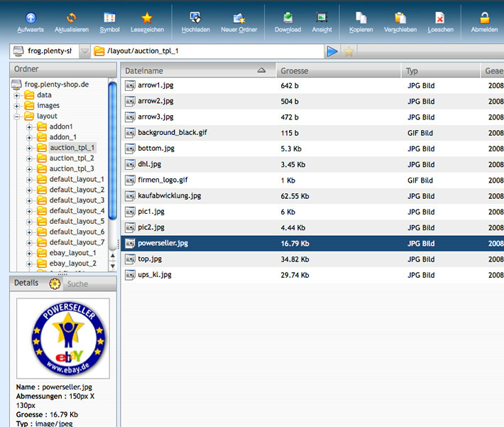Expand the data folder
Viewport: 504px width, 427px height.
point(17,96)
